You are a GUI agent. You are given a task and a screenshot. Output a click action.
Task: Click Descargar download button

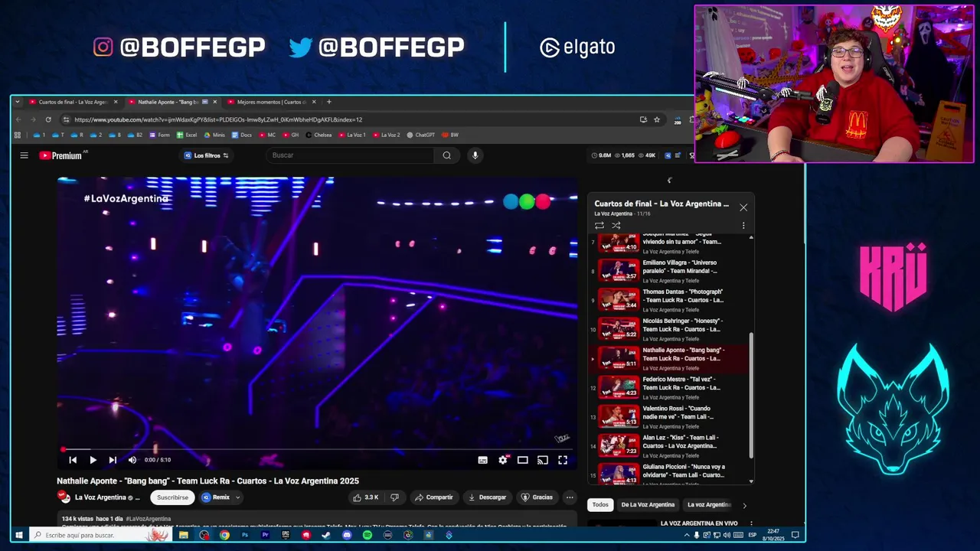click(x=487, y=497)
